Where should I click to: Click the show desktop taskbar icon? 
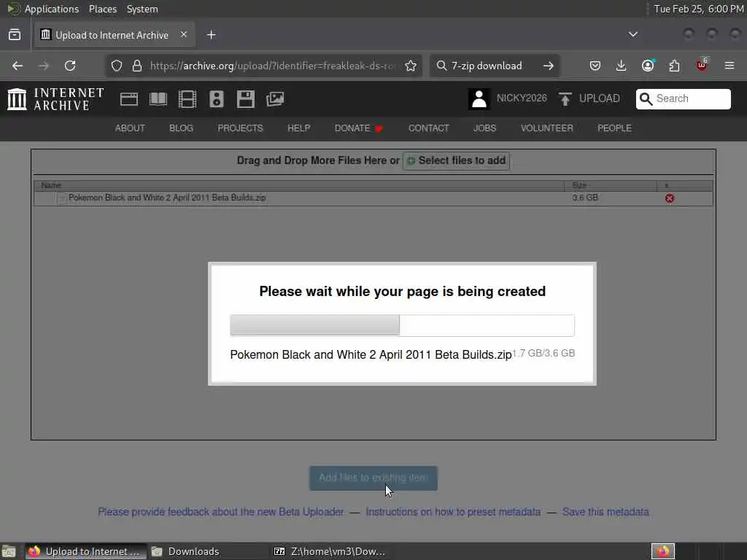pyautogui.click(x=9, y=551)
